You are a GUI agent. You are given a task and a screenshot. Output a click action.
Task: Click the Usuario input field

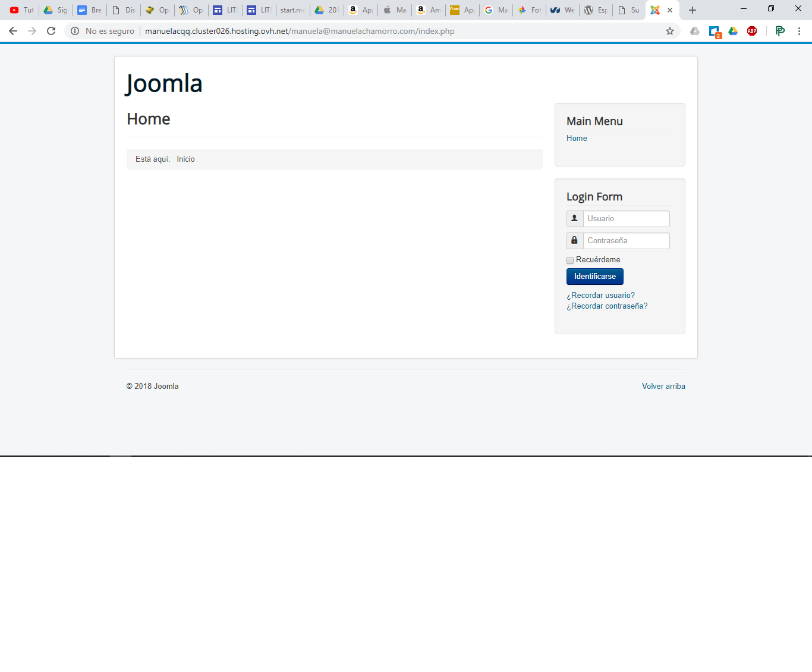point(627,219)
